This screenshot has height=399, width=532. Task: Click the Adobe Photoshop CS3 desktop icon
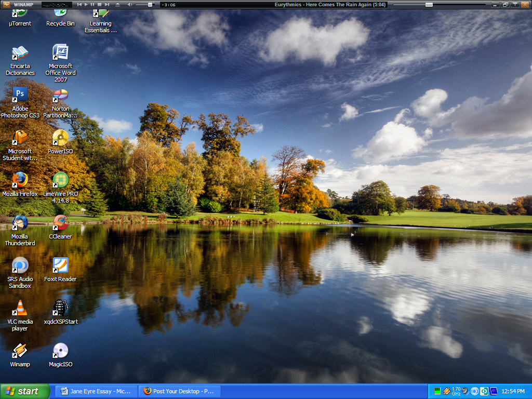(x=20, y=95)
